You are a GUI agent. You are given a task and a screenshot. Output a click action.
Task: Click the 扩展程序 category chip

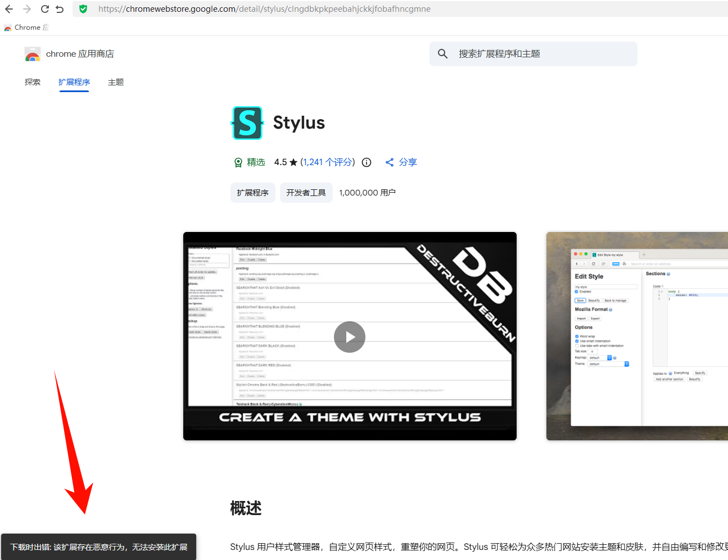tap(253, 193)
